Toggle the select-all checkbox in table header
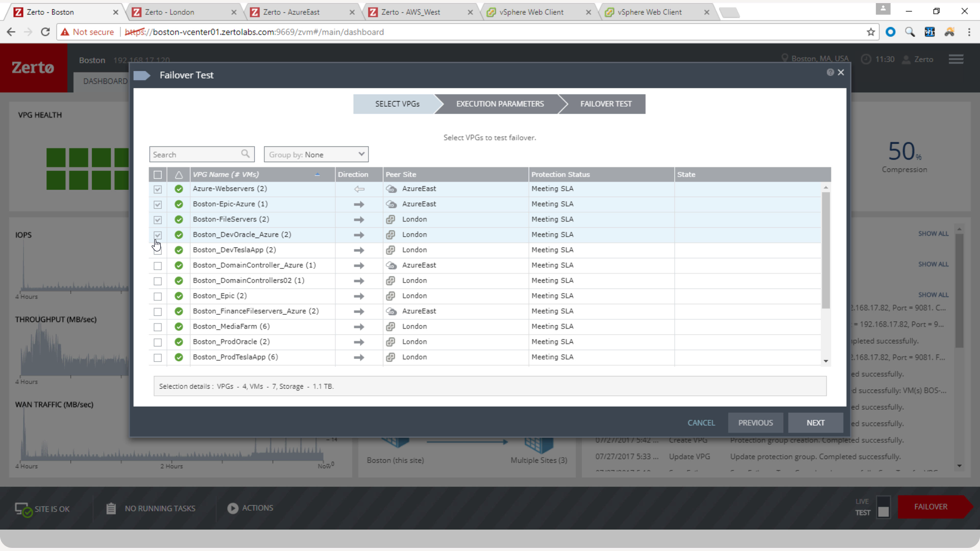This screenshot has width=980, height=551. [158, 174]
